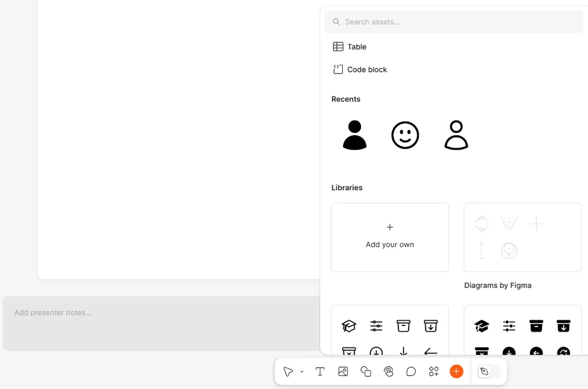Viewport: 588px width, 389px height.
Task: Insert the outlined person icon from Recents
Action: pos(456,135)
